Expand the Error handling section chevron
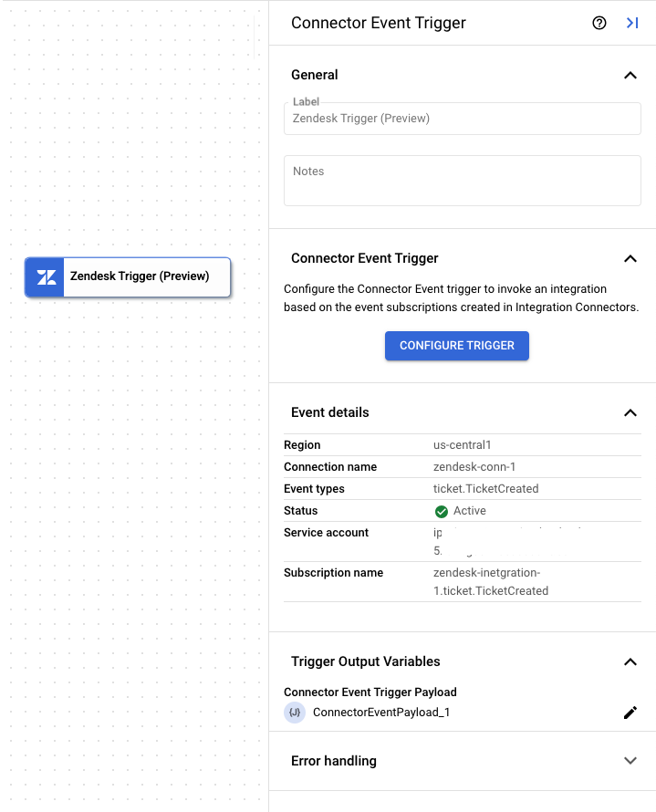 [x=630, y=760]
